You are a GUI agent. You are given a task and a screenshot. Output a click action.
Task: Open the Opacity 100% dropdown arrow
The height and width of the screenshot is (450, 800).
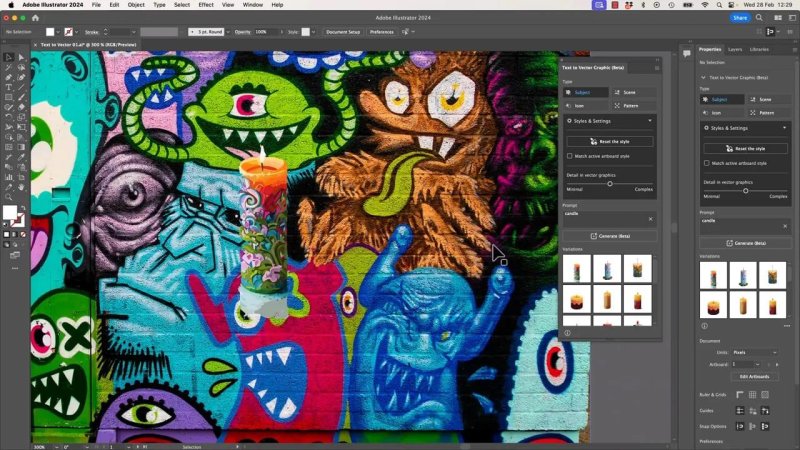coord(281,32)
